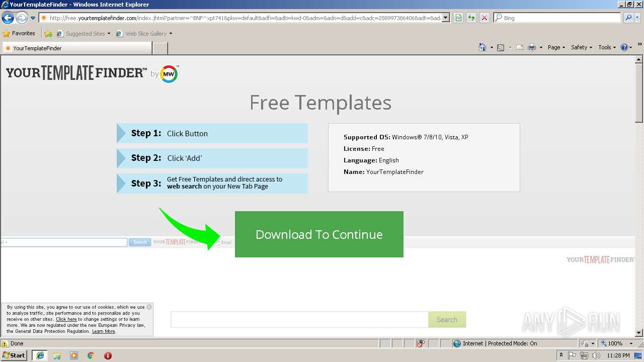Click the privacy report eye icon in status bar
The image size is (644, 362).
(x=421, y=343)
